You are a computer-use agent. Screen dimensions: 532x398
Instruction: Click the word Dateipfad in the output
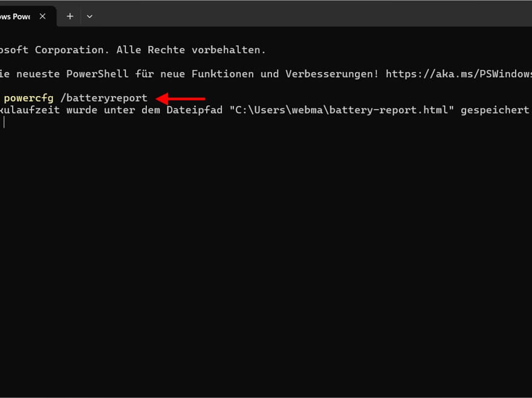[x=194, y=109]
